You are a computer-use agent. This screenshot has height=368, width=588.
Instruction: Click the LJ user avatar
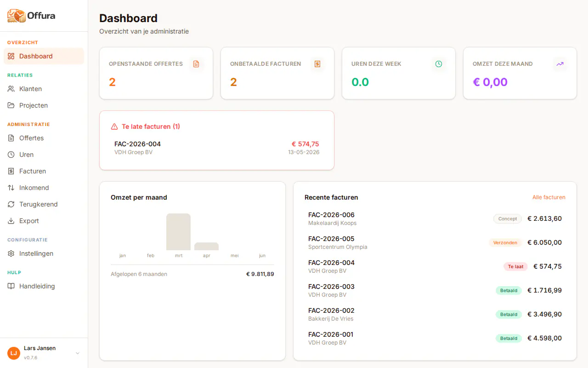click(x=14, y=353)
